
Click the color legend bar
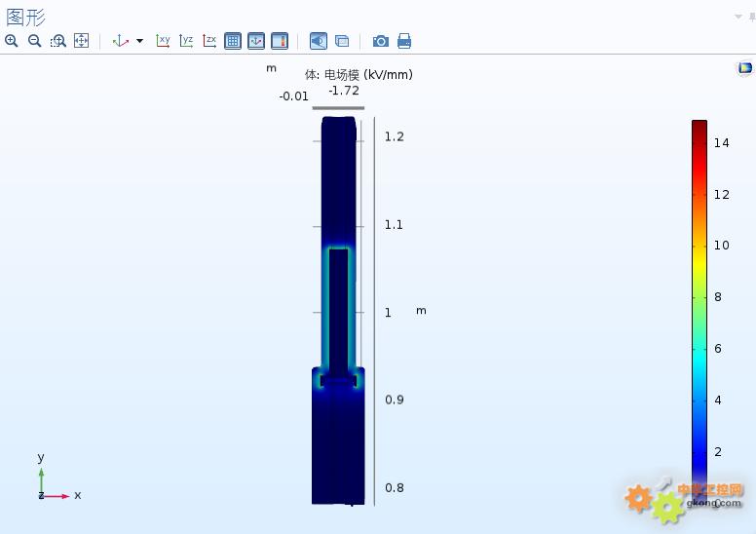(x=699, y=313)
